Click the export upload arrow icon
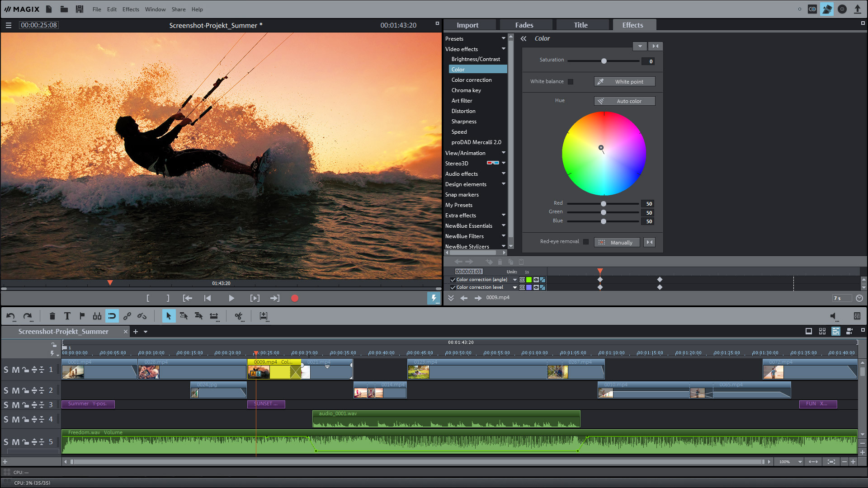The height and width of the screenshot is (488, 868). (857, 9)
